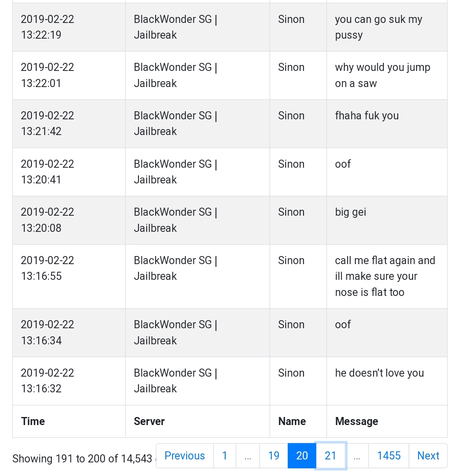Go to the Next page
459x476 pixels.
428,456
